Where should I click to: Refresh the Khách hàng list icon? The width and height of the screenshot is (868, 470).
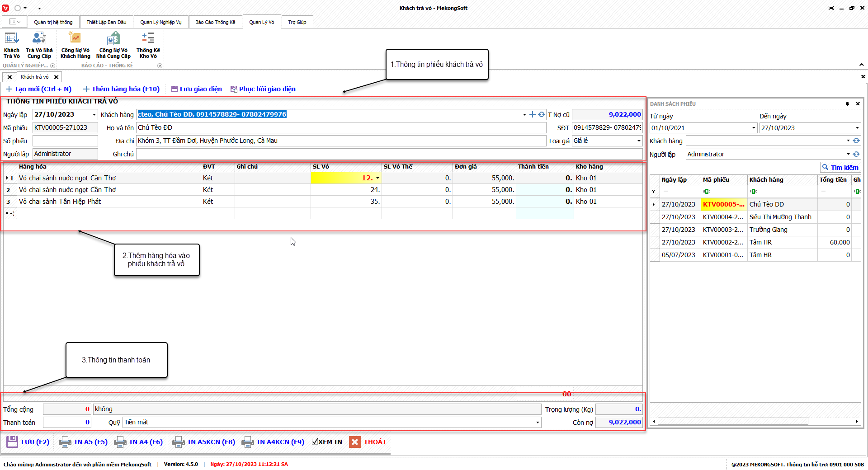[x=541, y=115]
